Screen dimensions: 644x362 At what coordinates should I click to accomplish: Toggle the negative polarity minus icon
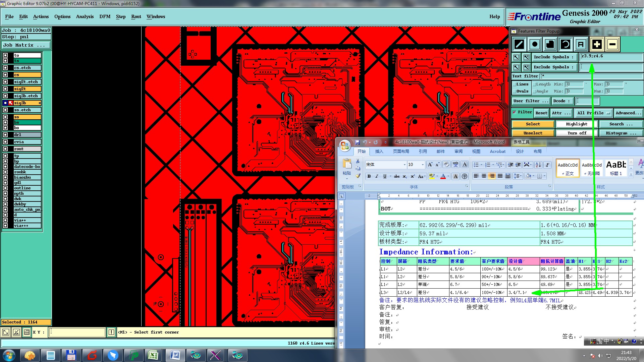tap(612, 44)
